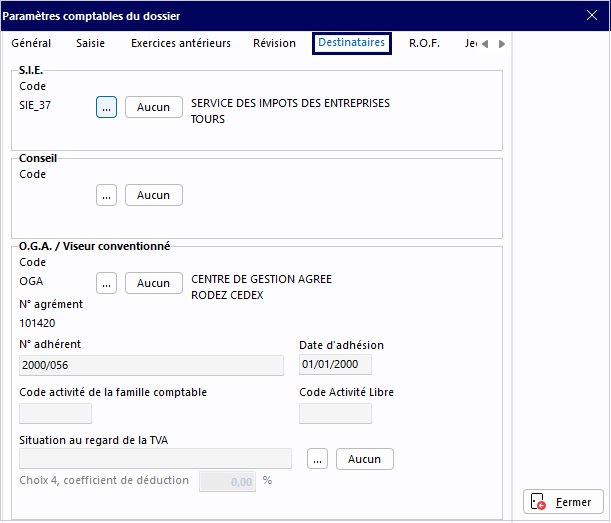
Task: Click the SIE_37 code value
Action: tap(35, 105)
